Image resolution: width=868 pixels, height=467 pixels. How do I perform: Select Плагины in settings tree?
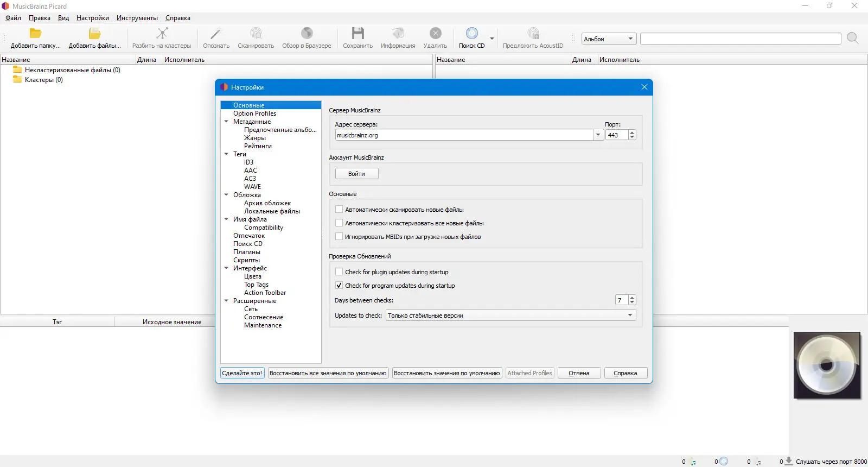click(247, 252)
